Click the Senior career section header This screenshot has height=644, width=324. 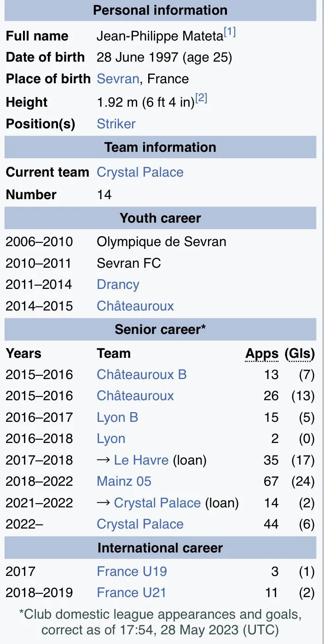pyautogui.click(x=160, y=329)
